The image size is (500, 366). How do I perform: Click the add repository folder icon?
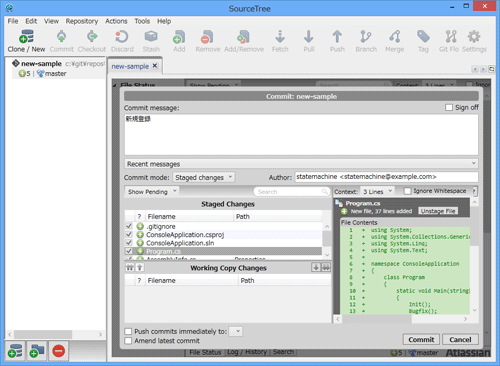click(x=37, y=351)
